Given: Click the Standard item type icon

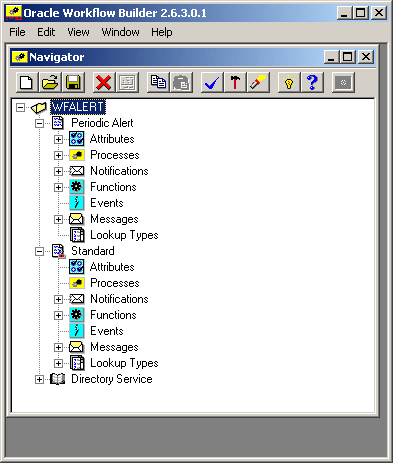Looking at the screenshot, I should click(58, 251).
